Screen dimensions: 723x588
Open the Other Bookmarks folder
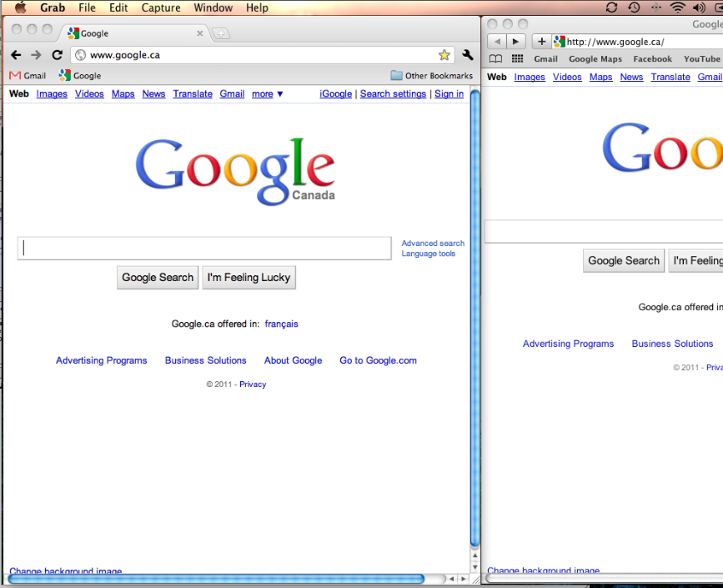tap(432, 76)
